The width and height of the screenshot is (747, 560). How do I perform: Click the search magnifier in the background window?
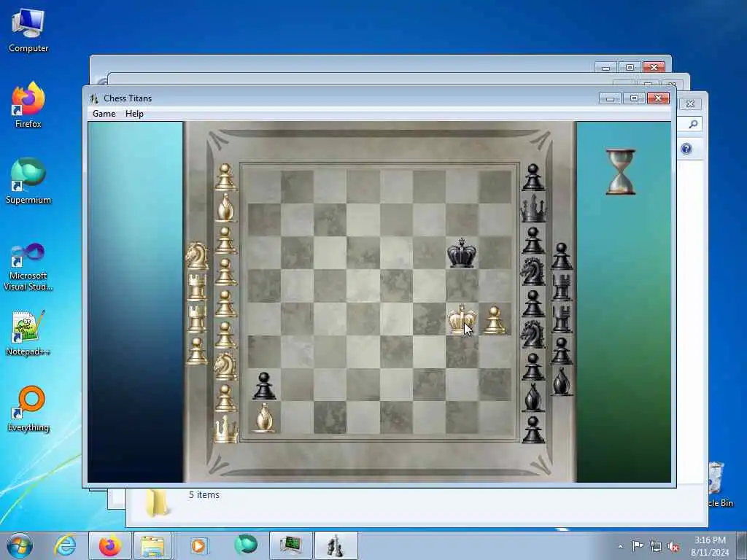pyautogui.click(x=693, y=124)
